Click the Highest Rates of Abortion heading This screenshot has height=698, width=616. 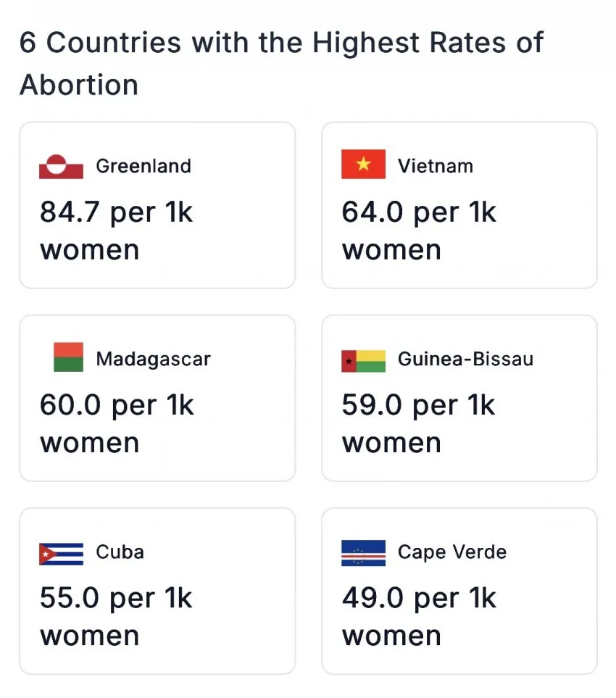pos(281,63)
